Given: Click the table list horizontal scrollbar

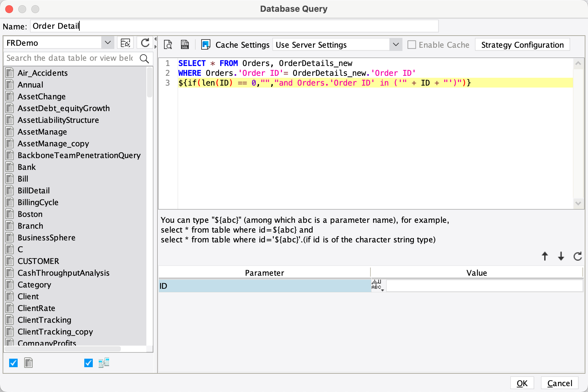Looking at the screenshot, I should [63, 349].
